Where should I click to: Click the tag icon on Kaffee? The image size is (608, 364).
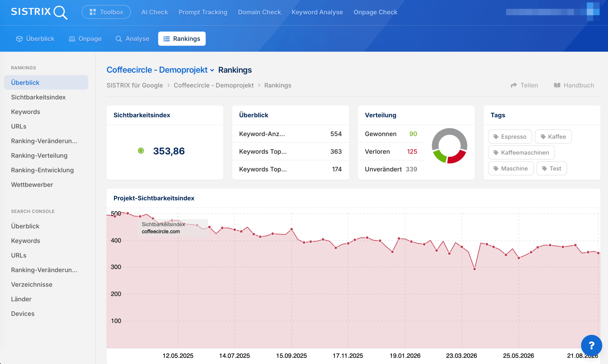(543, 137)
